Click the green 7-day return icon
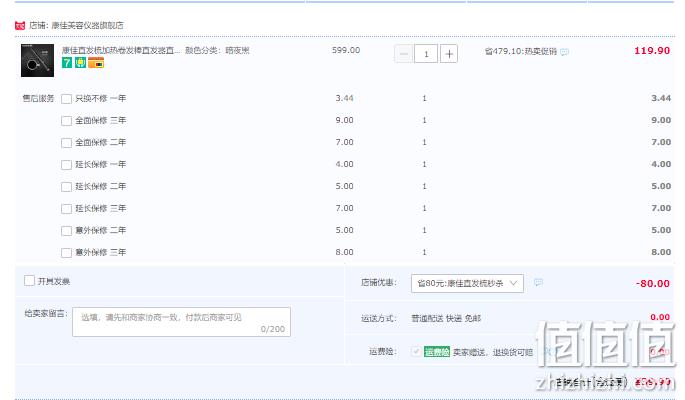Image resolution: width=685 pixels, height=400 pixels. pyautogui.click(x=67, y=62)
